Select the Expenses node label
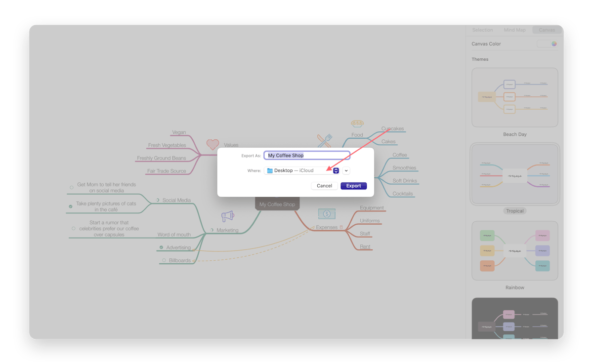The height and width of the screenshot is (364, 593). [x=327, y=227]
